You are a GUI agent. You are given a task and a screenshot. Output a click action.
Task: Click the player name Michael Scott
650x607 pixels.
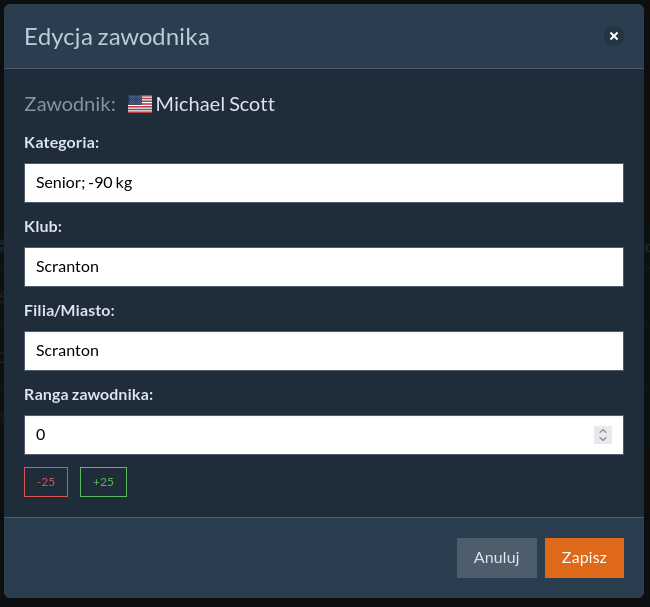215,104
